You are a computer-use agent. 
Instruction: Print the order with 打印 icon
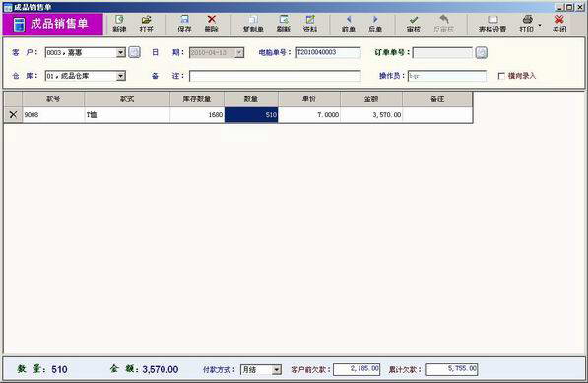pos(527,24)
